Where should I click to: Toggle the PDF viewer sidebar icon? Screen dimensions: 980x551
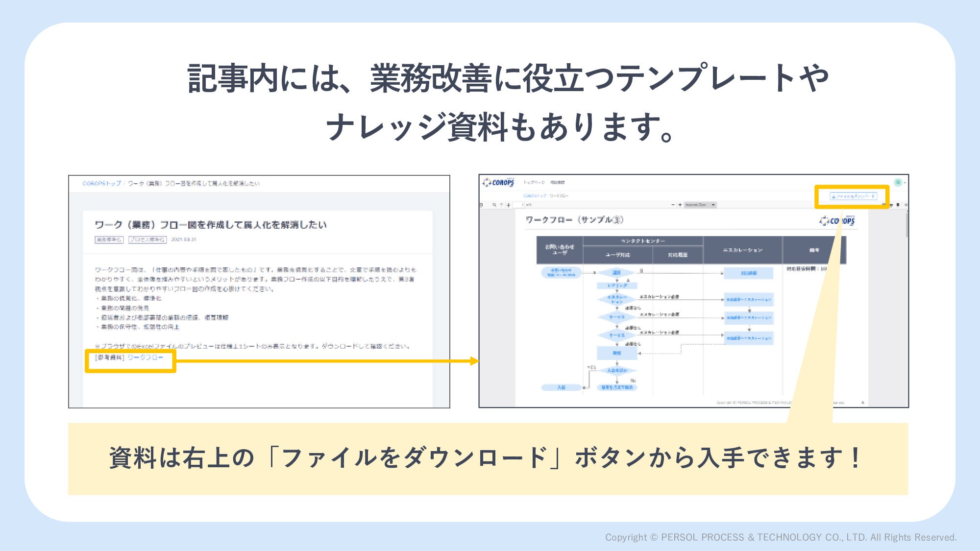click(481, 205)
